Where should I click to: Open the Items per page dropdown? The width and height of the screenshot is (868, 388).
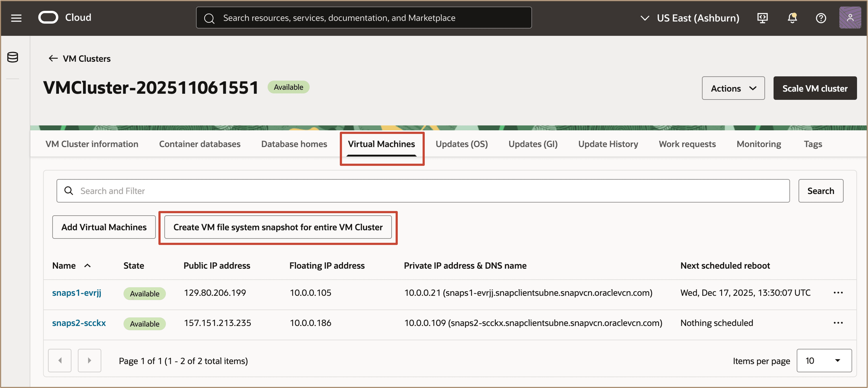coord(824,360)
